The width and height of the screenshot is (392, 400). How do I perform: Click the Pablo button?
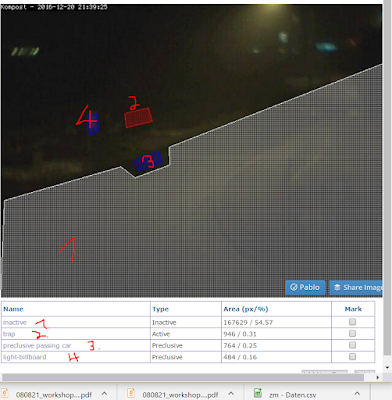305,287
